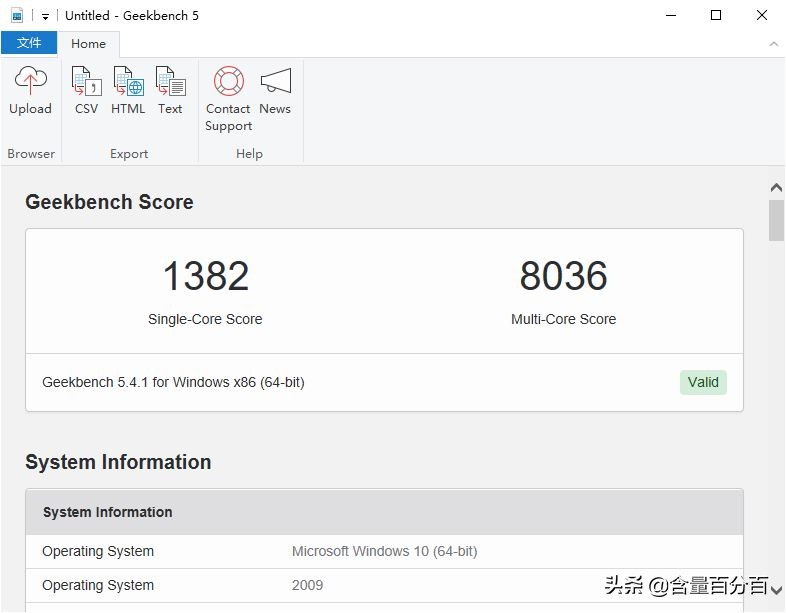Click the Multi-Core Score label
The height and width of the screenshot is (613, 786).
(x=563, y=319)
